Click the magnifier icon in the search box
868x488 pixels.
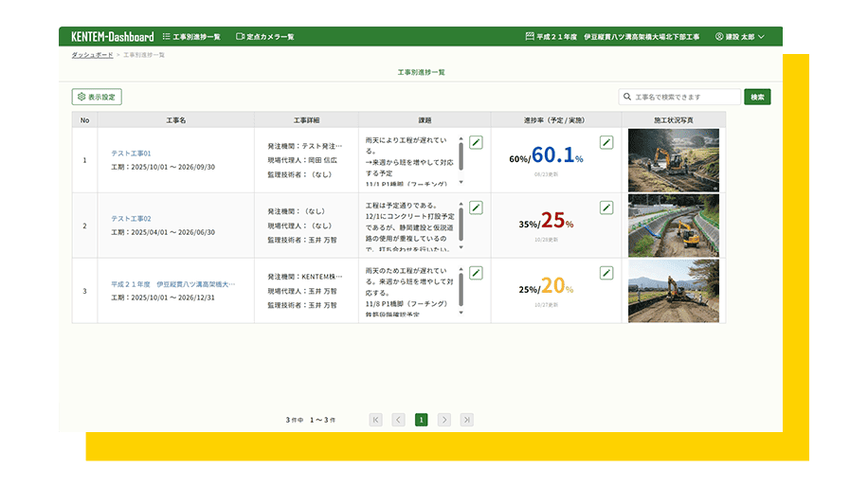[x=627, y=97]
